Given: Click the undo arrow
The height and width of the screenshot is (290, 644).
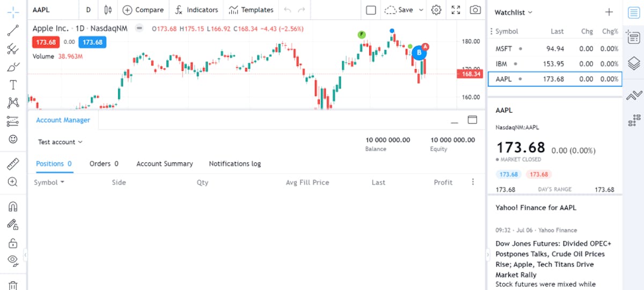Looking at the screenshot, I should point(288,10).
